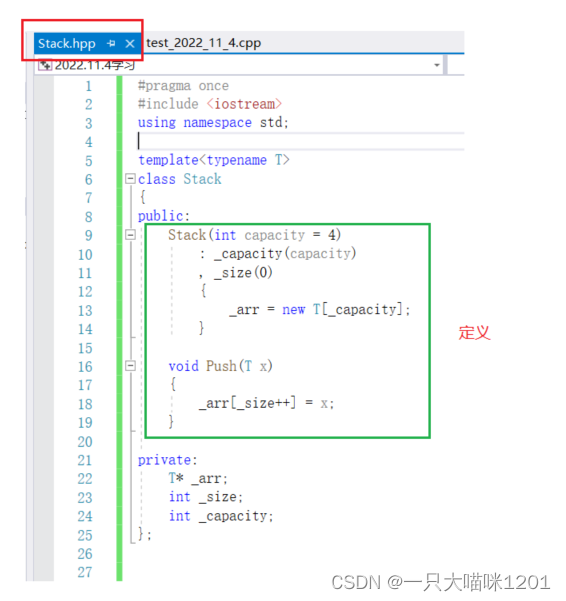
Task: Click the '#pragma once' line
Action: (x=183, y=85)
